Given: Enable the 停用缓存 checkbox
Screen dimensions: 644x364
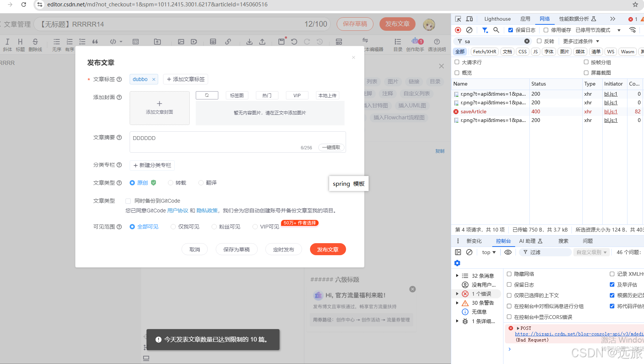Looking at the screenshot, I should (546, 30).
